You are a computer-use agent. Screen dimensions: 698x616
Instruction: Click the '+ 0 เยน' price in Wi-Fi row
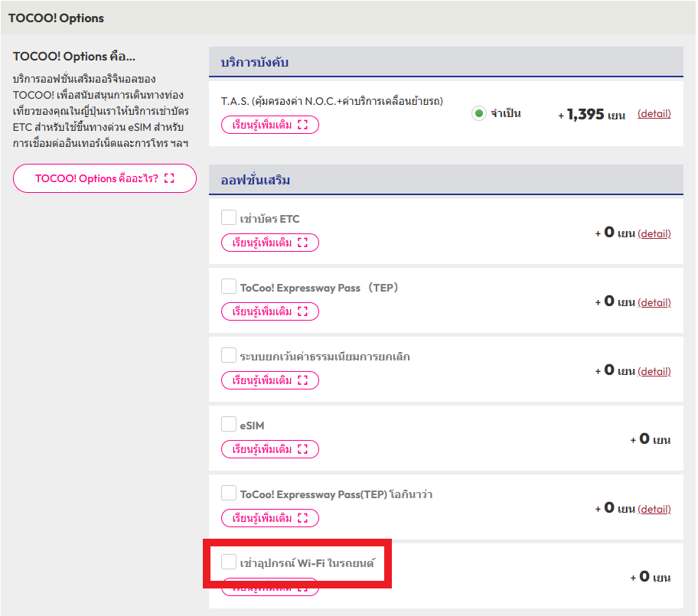pos(651,577)
